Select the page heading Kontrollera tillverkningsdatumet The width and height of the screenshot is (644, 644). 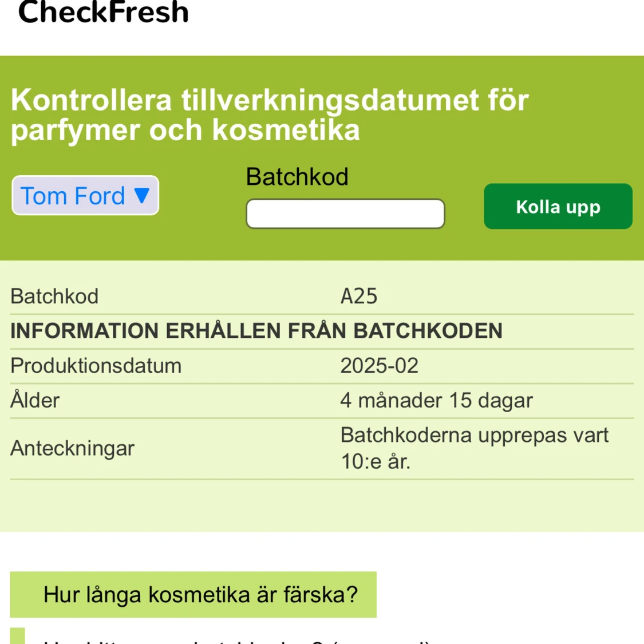coord(270,115)
